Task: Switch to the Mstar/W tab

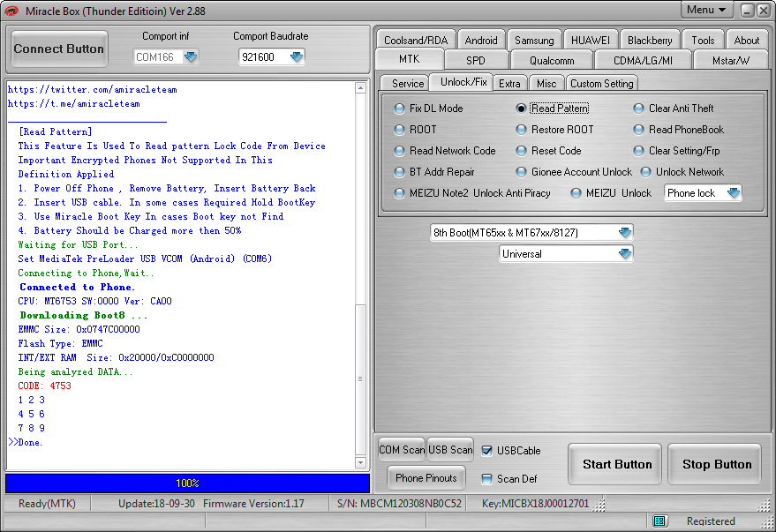Action: [730, 60]
